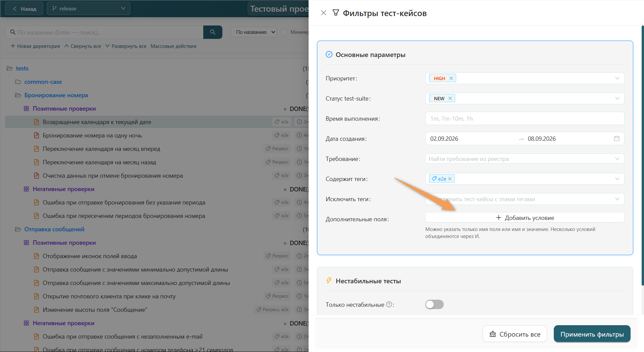Go back with the Назад button
Viewport: 644px width, 352px height.
[x=24, y=9]
